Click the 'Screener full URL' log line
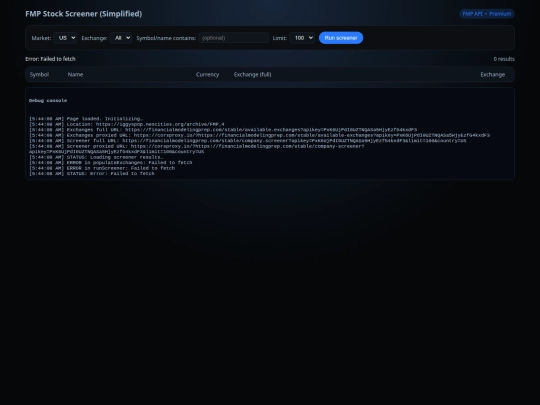 (248, 141)
